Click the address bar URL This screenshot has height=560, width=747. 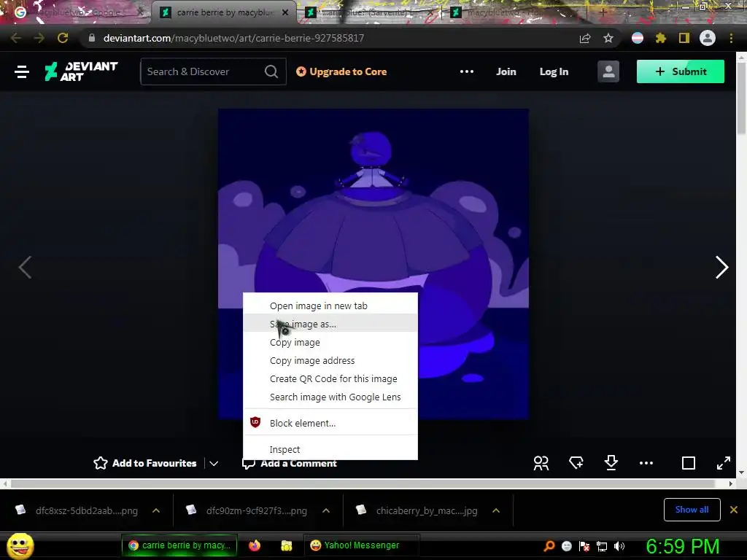[233, 38]
